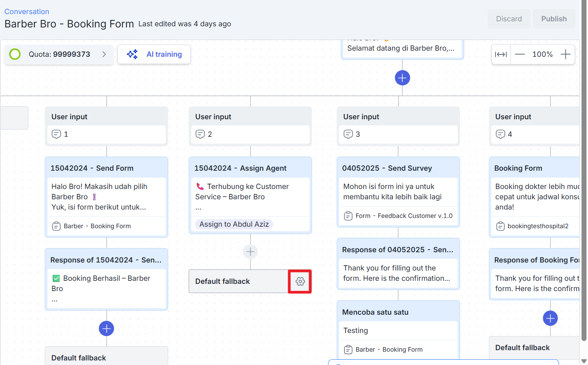Add step under Assign Agent block
Screen dimensions: 588x365
click(x=250, y=251)
